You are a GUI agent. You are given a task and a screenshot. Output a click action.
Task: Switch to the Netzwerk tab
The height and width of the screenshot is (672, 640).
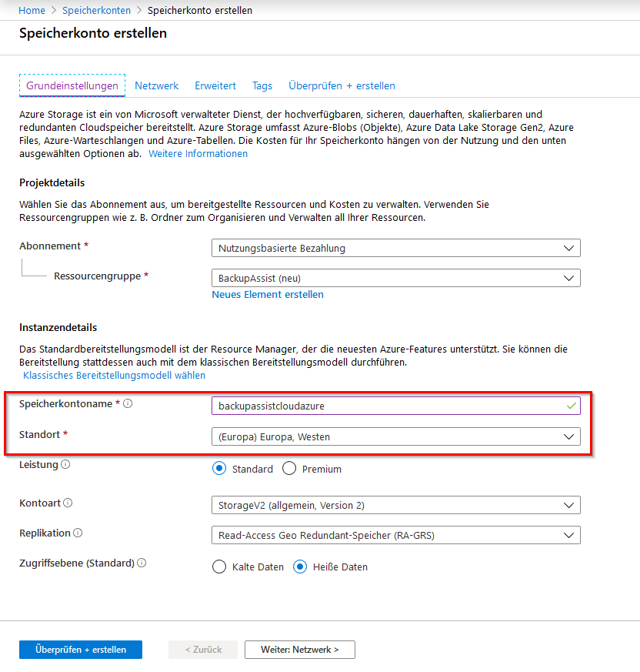pyautogui.click(x=157, y=85)
